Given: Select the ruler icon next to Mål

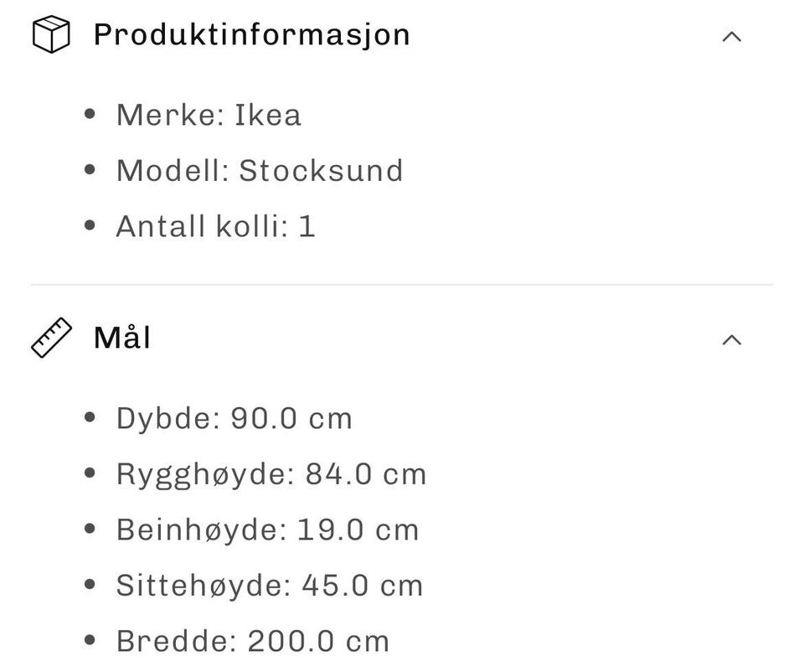Looking at the screenshot, I should click(x=51, y=337).
